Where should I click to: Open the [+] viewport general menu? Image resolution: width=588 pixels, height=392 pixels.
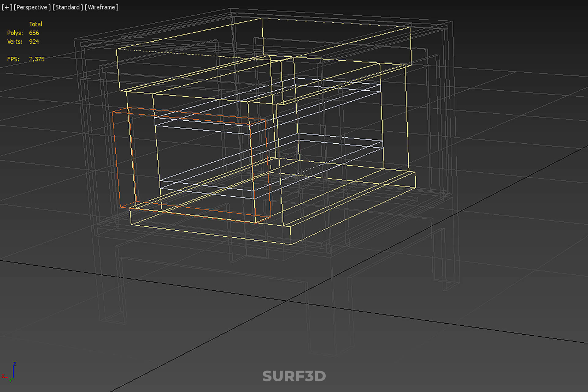coord(7,7)
